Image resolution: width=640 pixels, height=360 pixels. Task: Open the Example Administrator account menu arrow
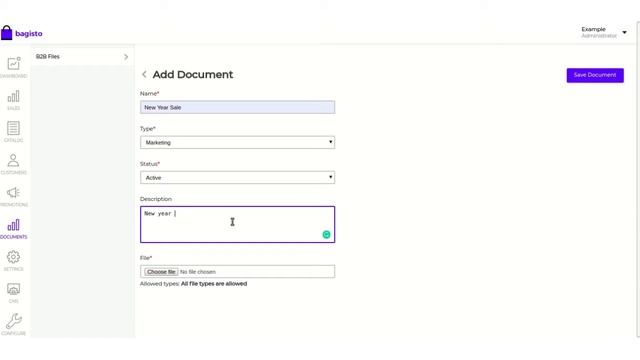coord(624,32)
